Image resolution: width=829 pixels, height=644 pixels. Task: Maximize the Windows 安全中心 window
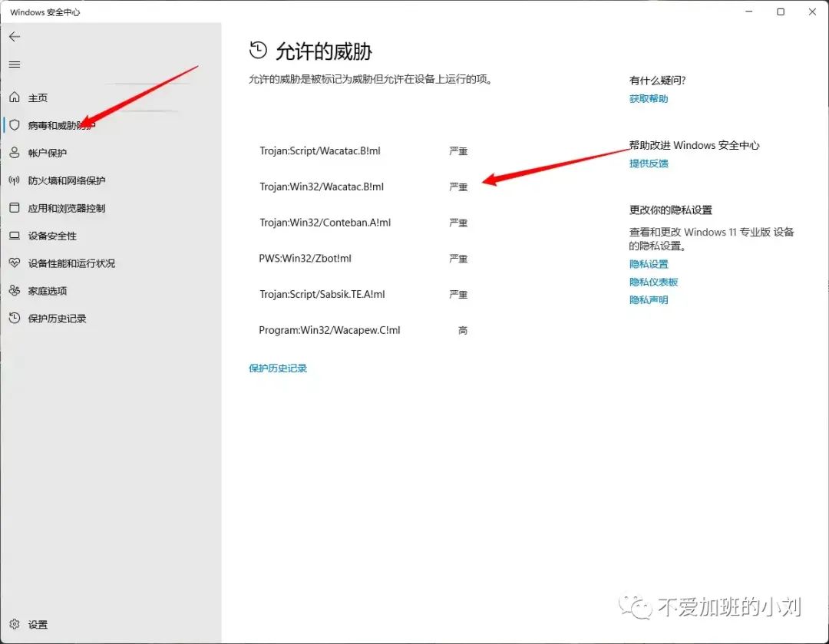point(781,12)
